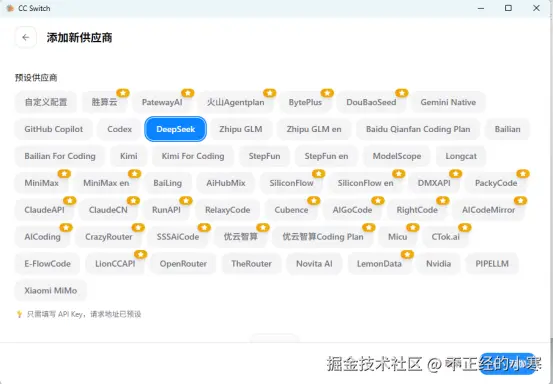Click the star badge on 胜算云
This screenshot has height=385, width=554.
point(123,93)
